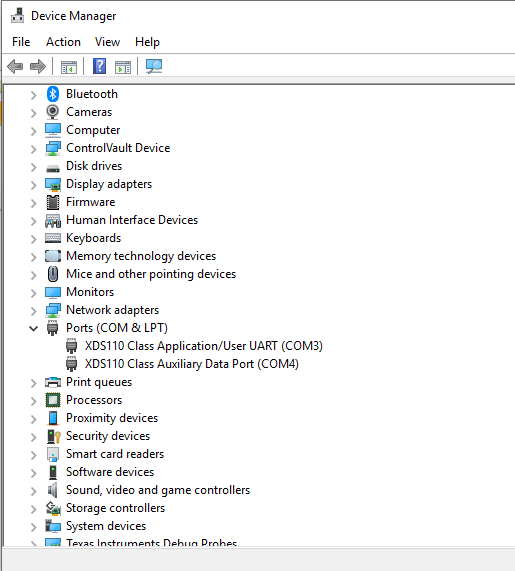
Task: Click the Security devices key icon
Action: point(54,436)
